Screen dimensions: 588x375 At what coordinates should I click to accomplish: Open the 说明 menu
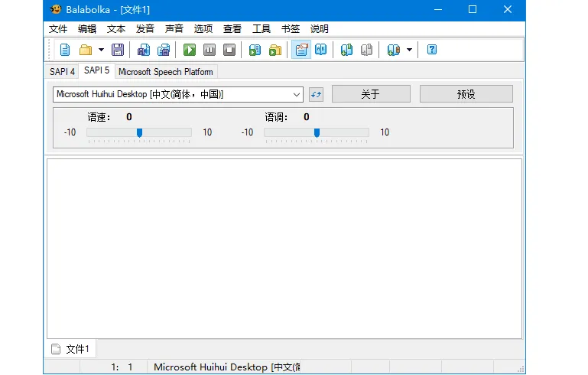pyautogui.click(x=320, y=29)
